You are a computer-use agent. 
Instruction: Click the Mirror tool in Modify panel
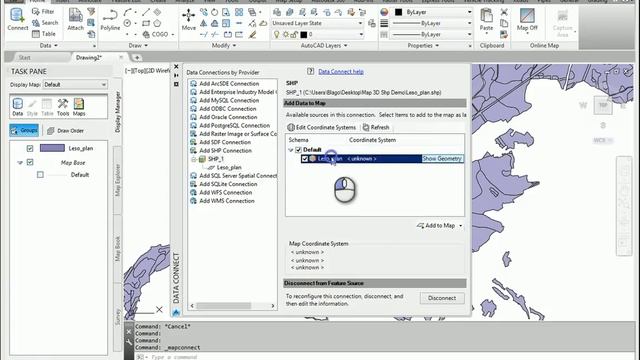click(x=204, y=23)
